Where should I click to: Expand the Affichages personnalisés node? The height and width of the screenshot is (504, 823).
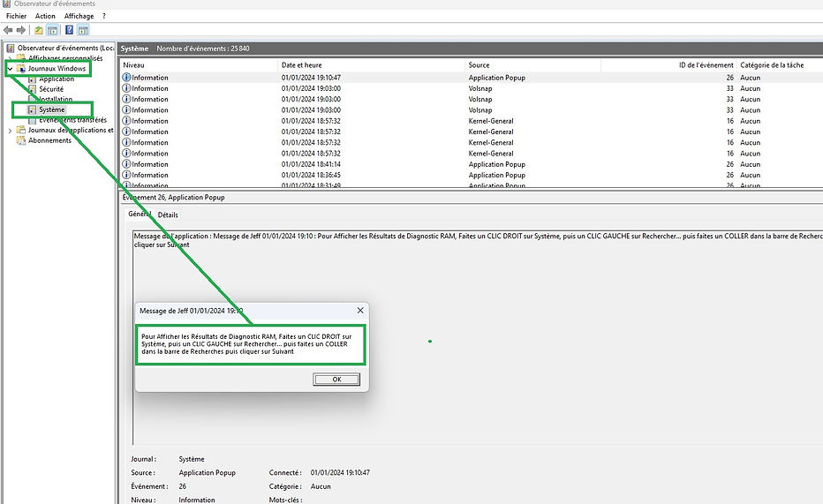(10, 58)
